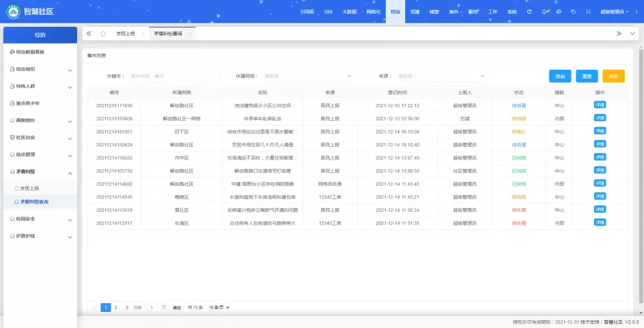Switch to the GIS top menu

(328, 11)
